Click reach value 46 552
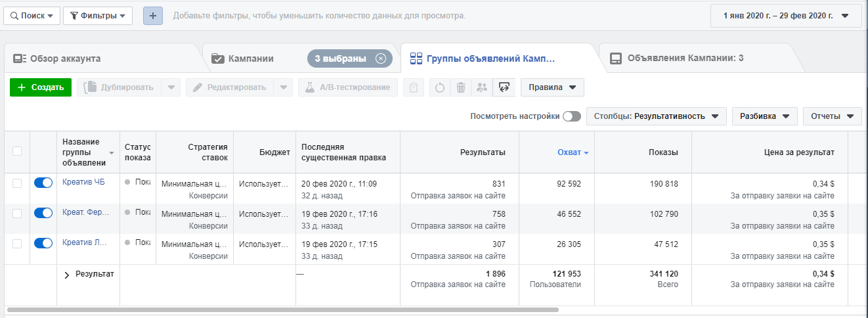This screenshot has width=868, height=318. (569, 214)
